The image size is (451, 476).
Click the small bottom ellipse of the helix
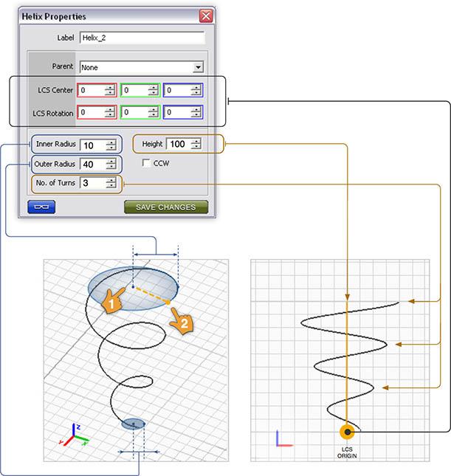click(134, 424)
